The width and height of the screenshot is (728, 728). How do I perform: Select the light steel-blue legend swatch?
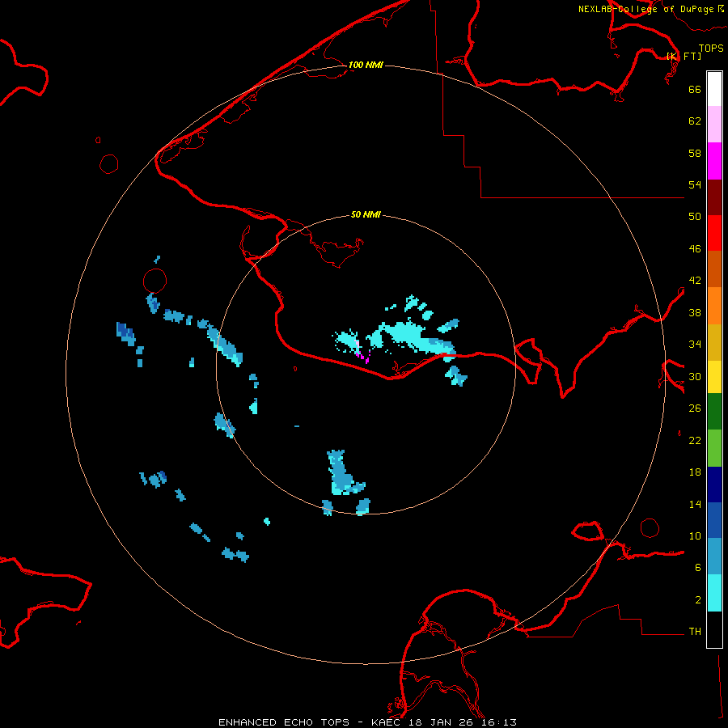[714, 557]
